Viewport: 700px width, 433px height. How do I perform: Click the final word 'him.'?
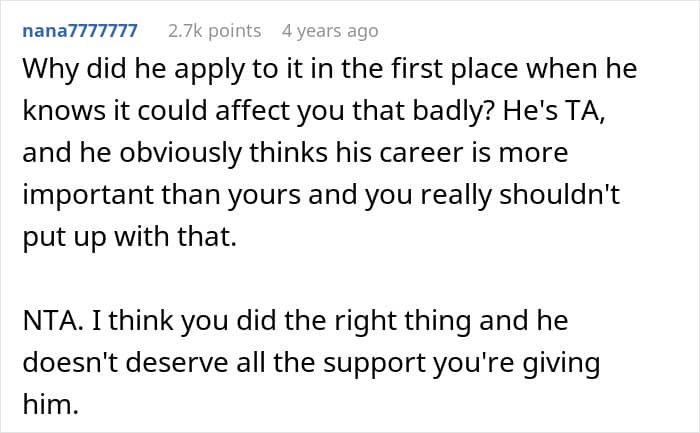click(x=50, y=405)
